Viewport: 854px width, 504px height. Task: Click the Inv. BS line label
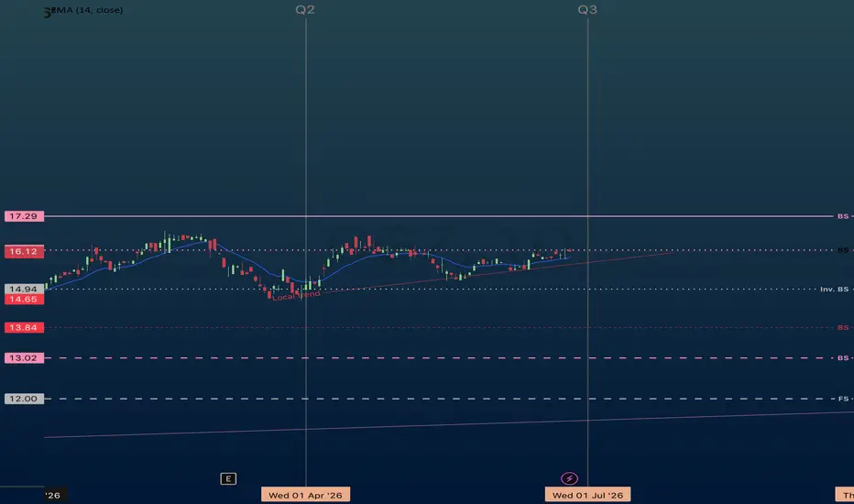(x=835, y=290)
